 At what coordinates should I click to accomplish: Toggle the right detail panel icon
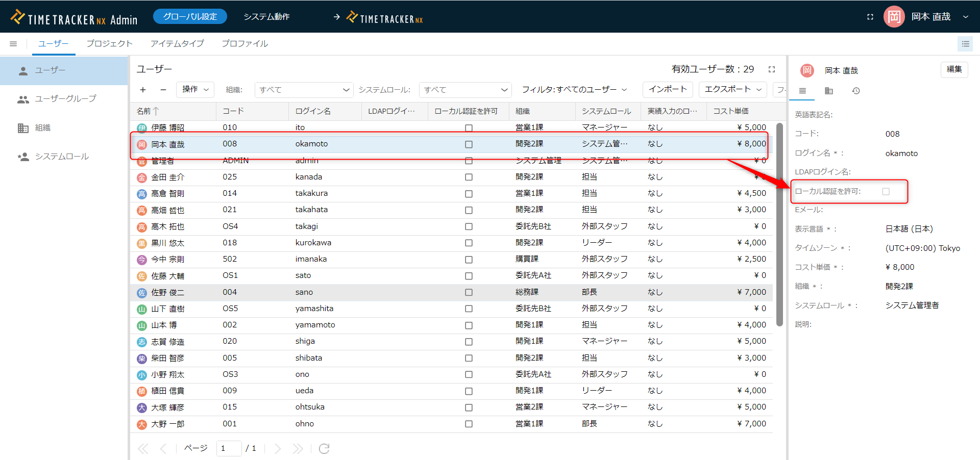[x=965, y=44]
